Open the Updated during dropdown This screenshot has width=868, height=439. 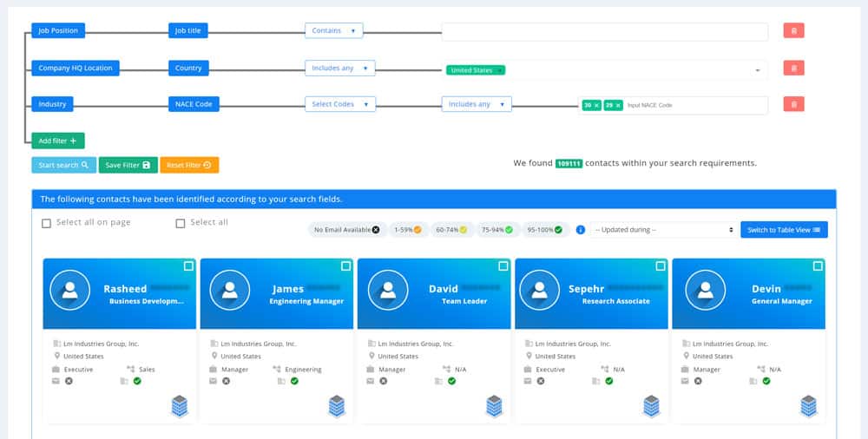click(x=662, y=230)
